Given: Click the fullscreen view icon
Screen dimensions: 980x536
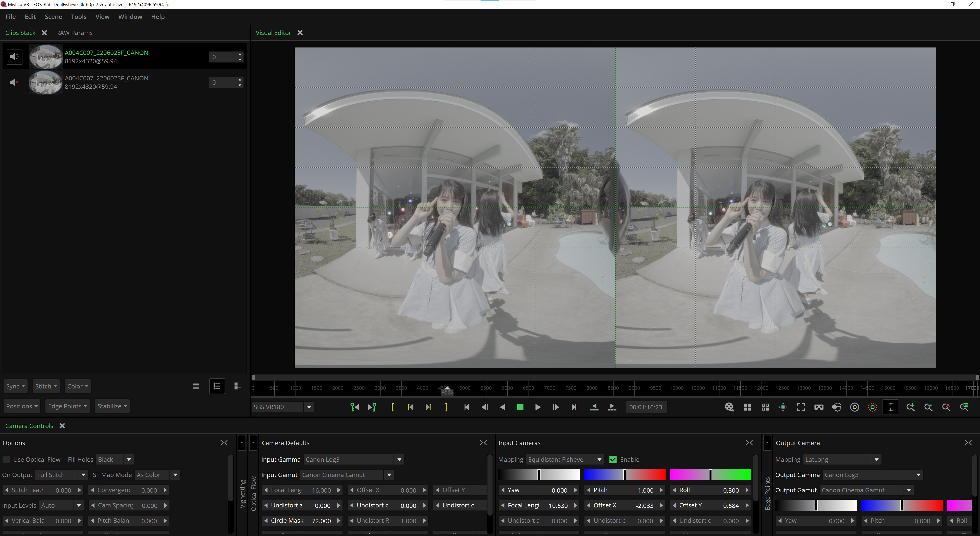Looking at the screenshot, I should (801, 407).
